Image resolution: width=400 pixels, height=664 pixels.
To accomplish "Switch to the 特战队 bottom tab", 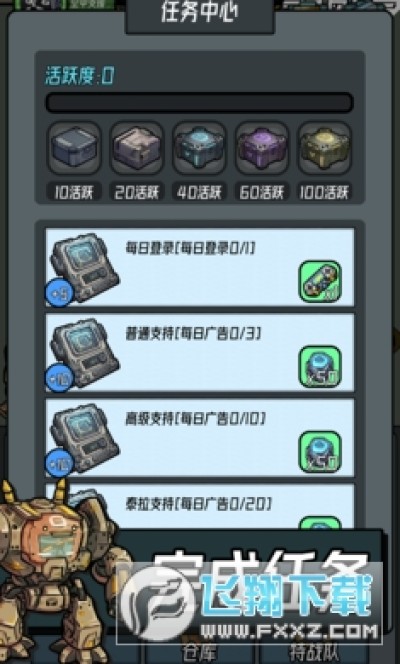I will tap(314, 653).
